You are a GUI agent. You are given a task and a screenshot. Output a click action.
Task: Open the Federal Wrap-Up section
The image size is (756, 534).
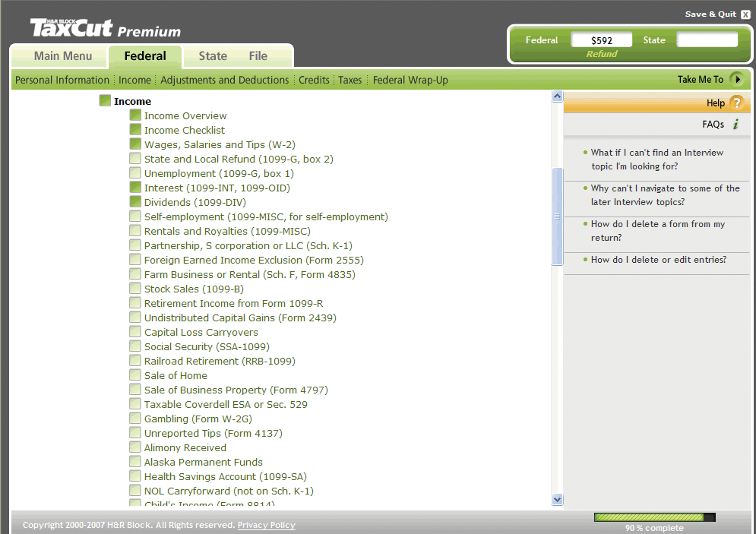click(410, 80)
